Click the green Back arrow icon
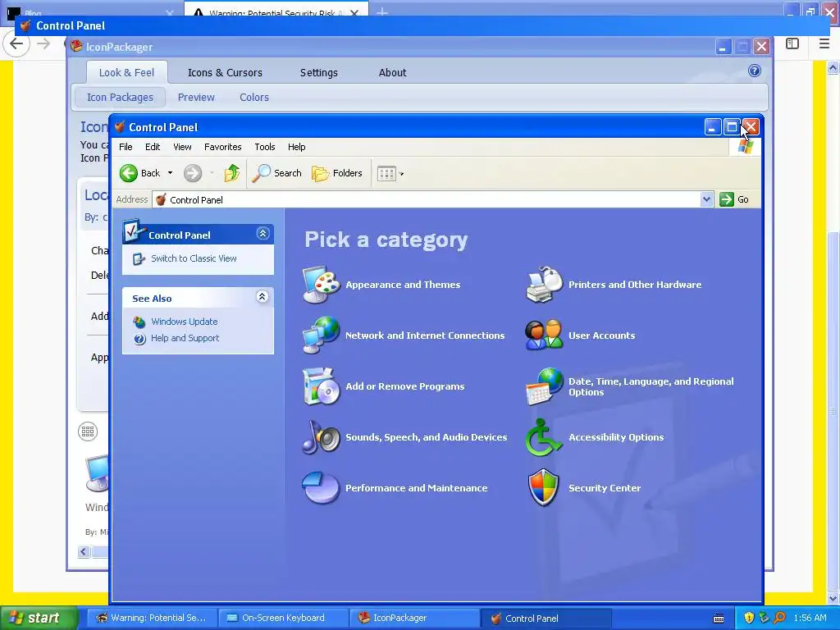The width and height of the screenshot is (840, 630). pyautogui.click(x=129, y=173)
